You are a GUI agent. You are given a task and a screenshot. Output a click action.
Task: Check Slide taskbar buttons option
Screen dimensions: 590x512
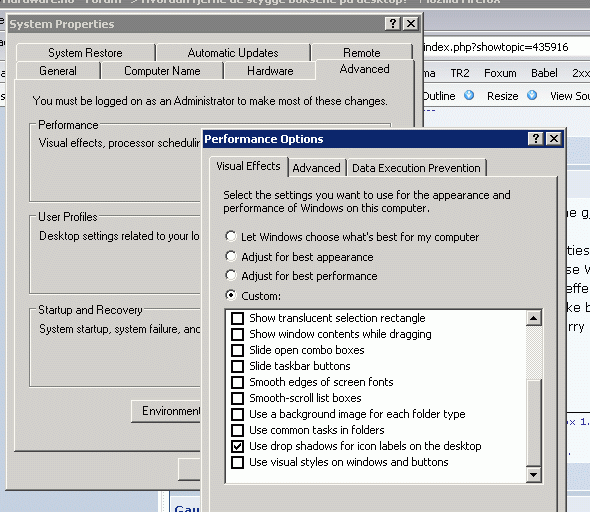[237, 366]
